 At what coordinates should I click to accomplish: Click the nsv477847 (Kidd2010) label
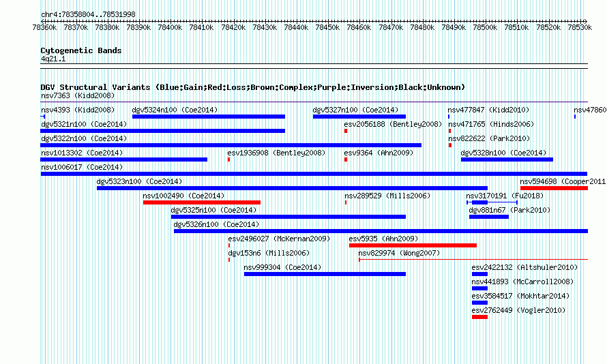click(x=488, y=110)
